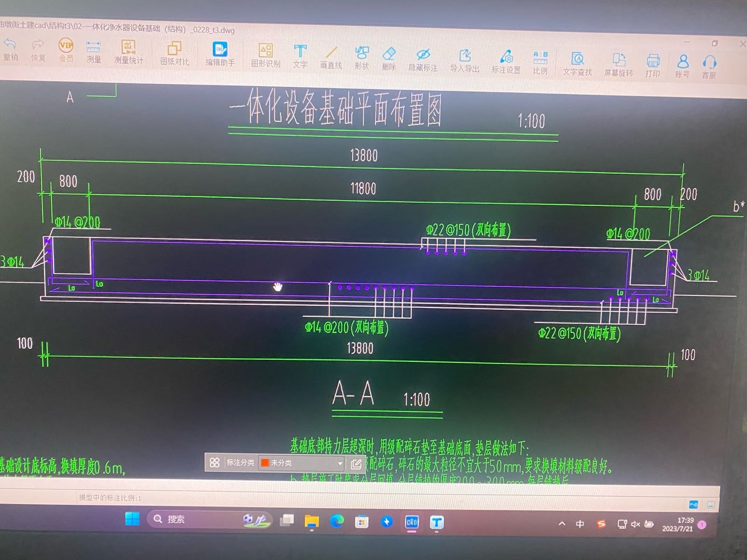Open the 未分类 category dropdown

[302, 463]
